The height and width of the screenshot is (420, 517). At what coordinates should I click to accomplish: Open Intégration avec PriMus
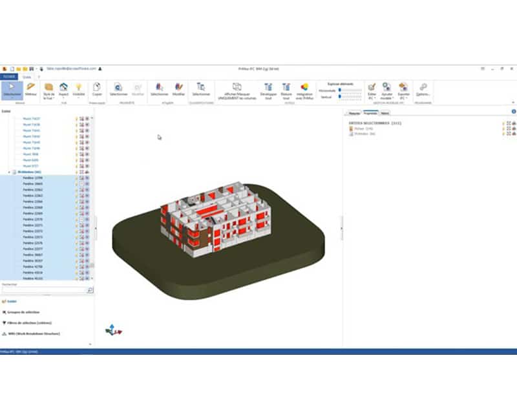click(x=304, y=89)
